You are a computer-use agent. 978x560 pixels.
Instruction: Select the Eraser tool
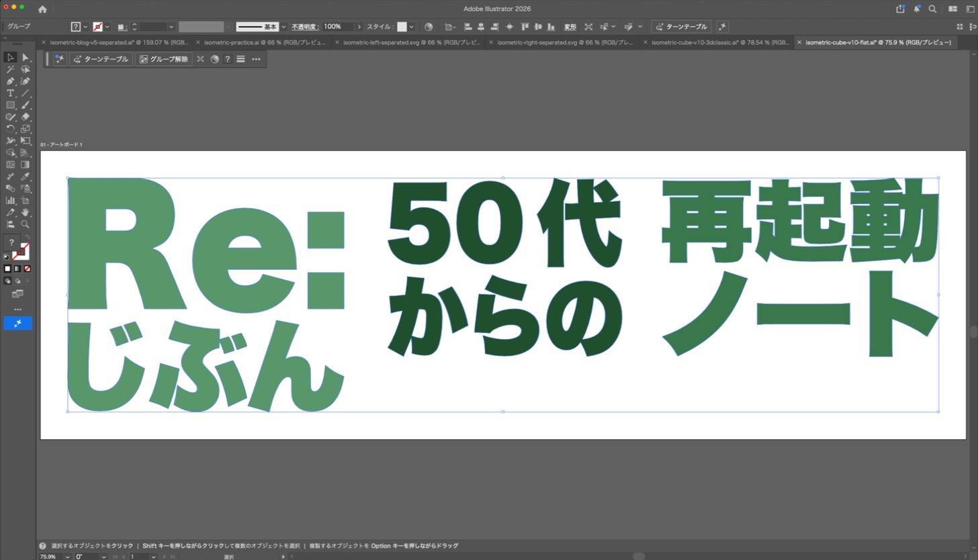[x=26, y=117]
